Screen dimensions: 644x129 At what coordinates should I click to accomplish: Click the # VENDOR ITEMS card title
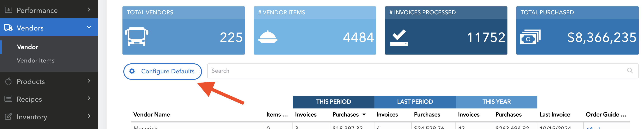pyautogui.click(x=281, y=12)
